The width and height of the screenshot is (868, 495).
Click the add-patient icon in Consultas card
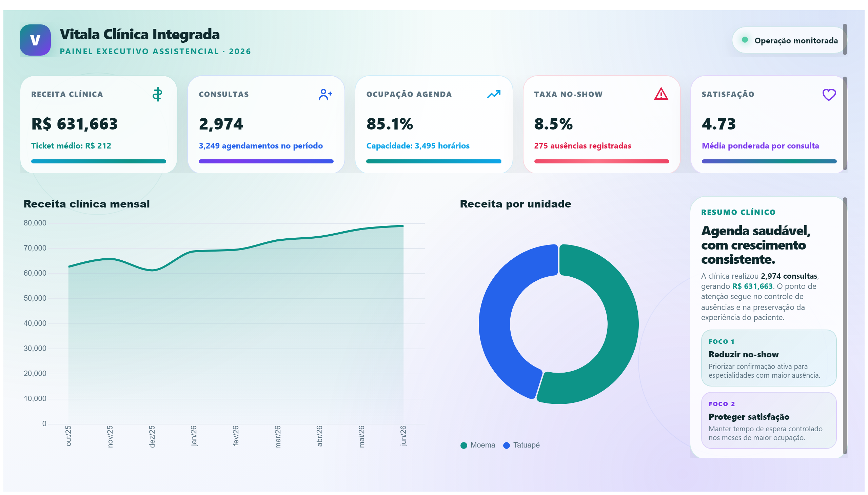point(325,94)
